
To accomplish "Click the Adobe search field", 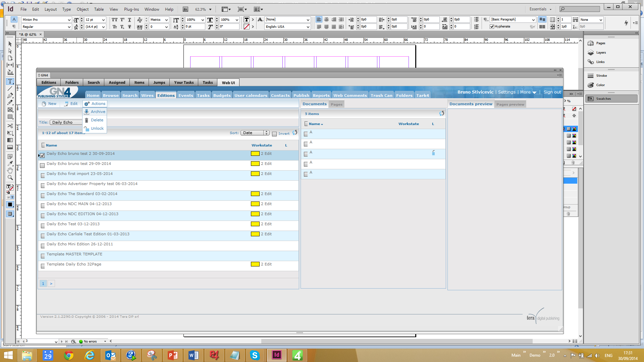I will (580, 9).
